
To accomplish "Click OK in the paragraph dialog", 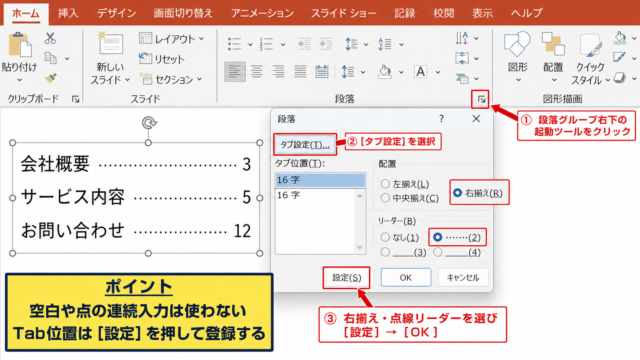I will pyautogui.click(x=406, y=278).
